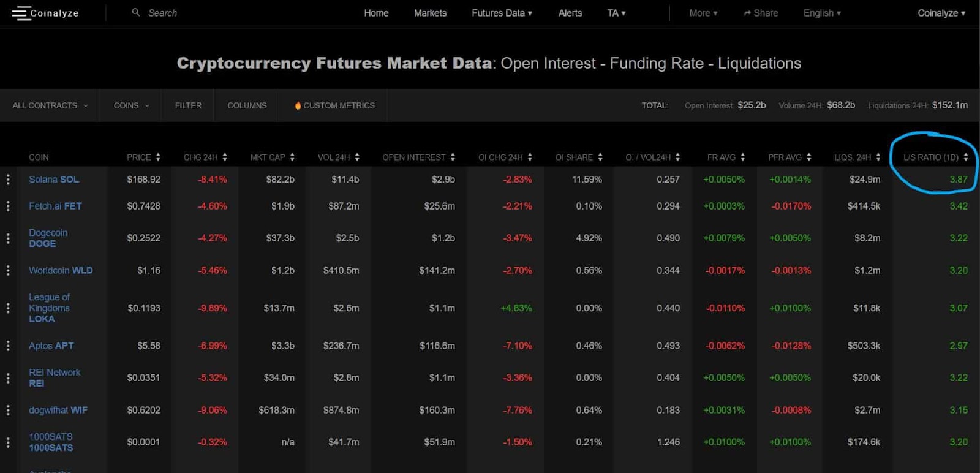
Task: Open the dogwifhat WIF coin link
Action: (x=58, y=410)
